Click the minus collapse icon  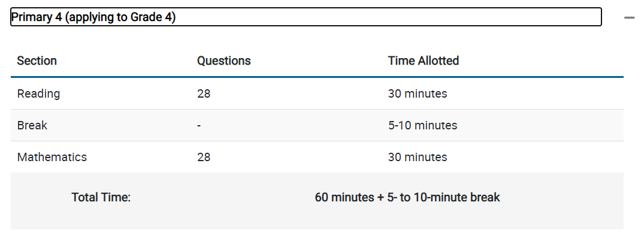click(x=629, y=17)
